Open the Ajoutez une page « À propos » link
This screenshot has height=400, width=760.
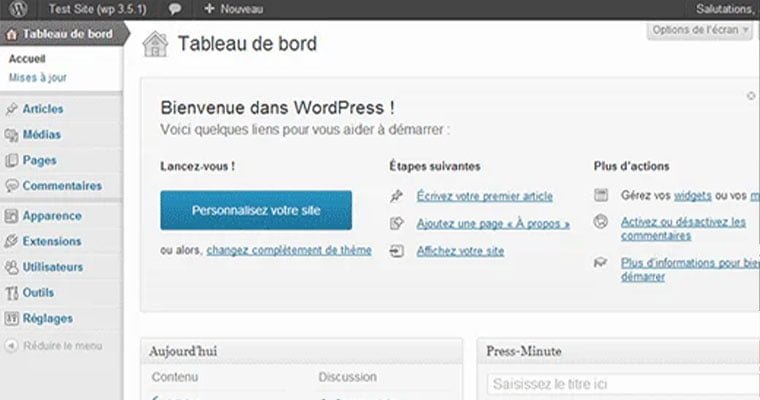tap(493, 224)
